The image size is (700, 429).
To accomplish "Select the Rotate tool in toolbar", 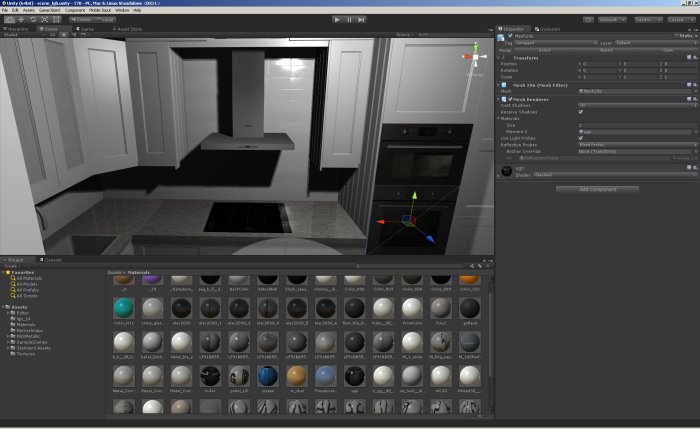I will click(x=33, y=20).
